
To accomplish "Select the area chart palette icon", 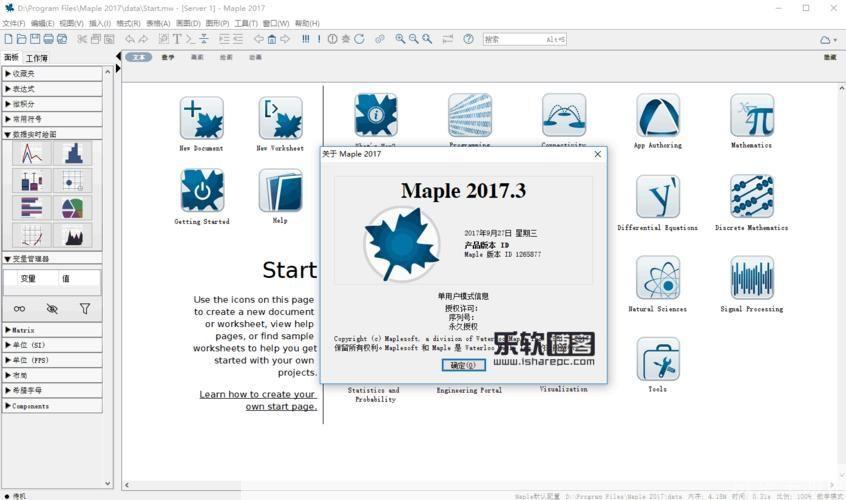I will point(73,236).
